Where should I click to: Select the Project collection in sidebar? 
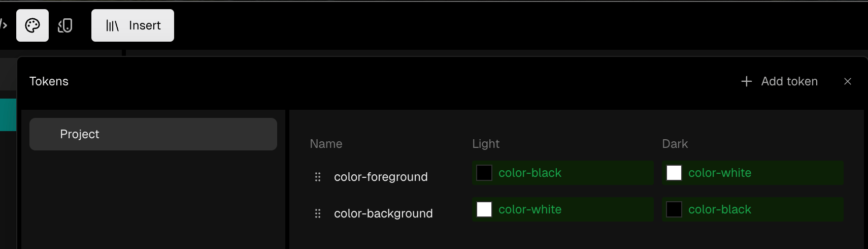pos(153,134)
